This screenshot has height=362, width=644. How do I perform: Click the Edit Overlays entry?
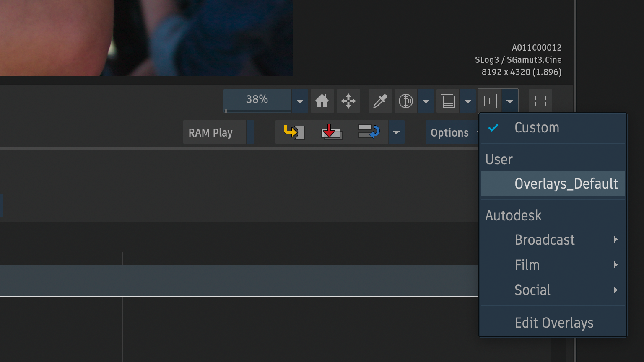tap(554, 323)
